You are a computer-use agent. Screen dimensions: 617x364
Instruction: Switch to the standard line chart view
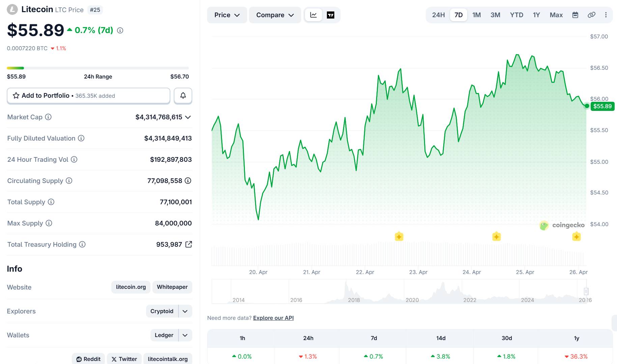point(313,15)
